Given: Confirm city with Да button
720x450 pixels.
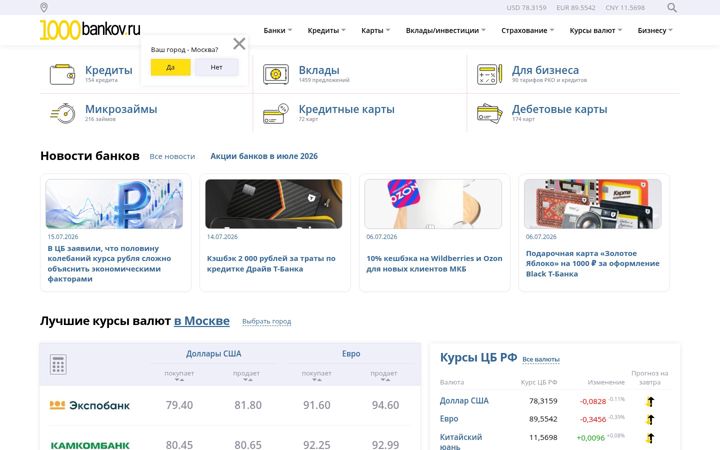Looking at the screenshot, I should [170, 67].
